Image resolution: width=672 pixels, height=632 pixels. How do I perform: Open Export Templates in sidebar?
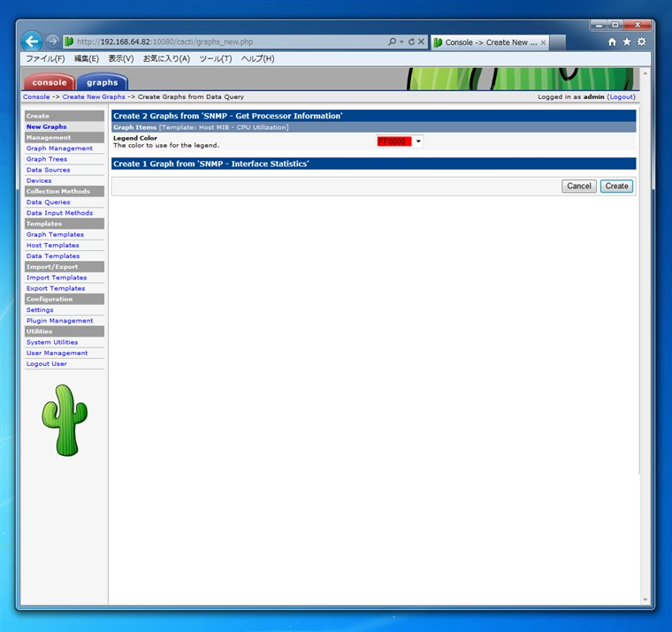56,288
